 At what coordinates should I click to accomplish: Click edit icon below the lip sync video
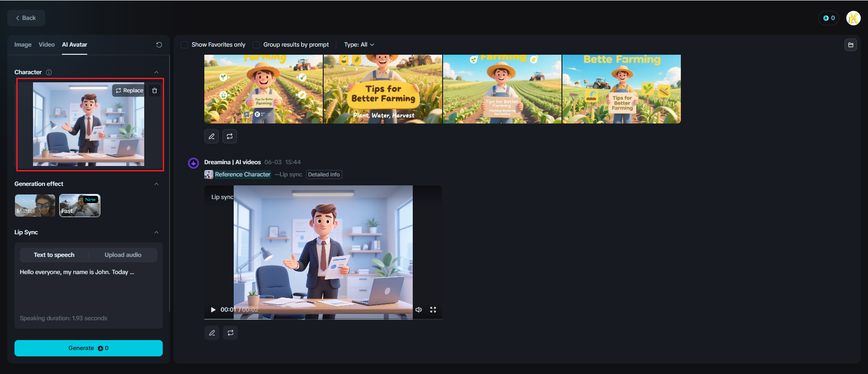click(x=212, y=333)
